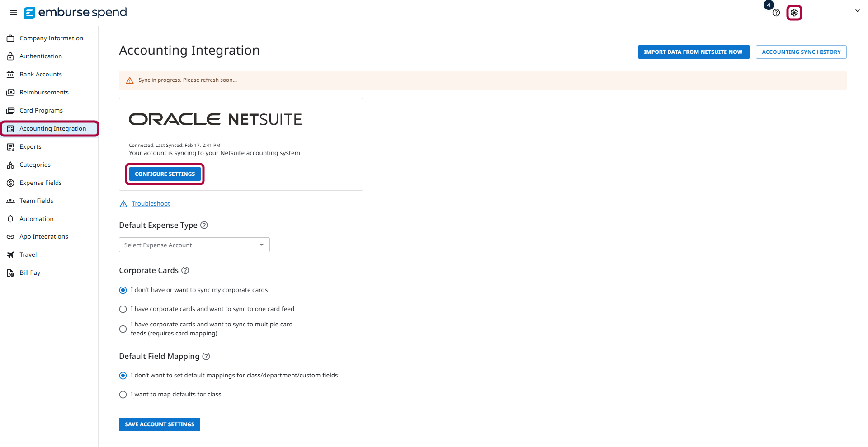Open the Select Expense Account dropdown
868x447 pixels.
pos(194,245)
